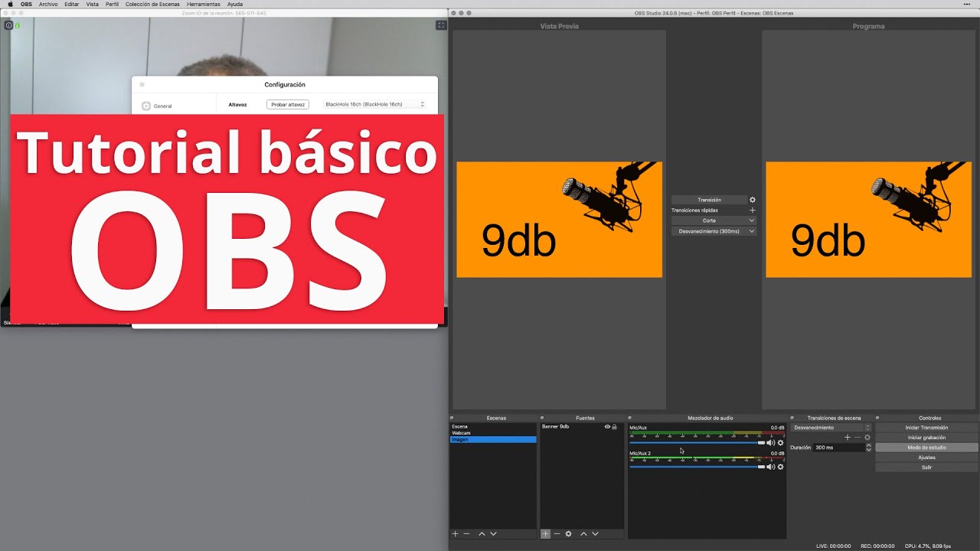Open the gear next to the Transición button
The image size is (980, 551).
coord(752,200)
